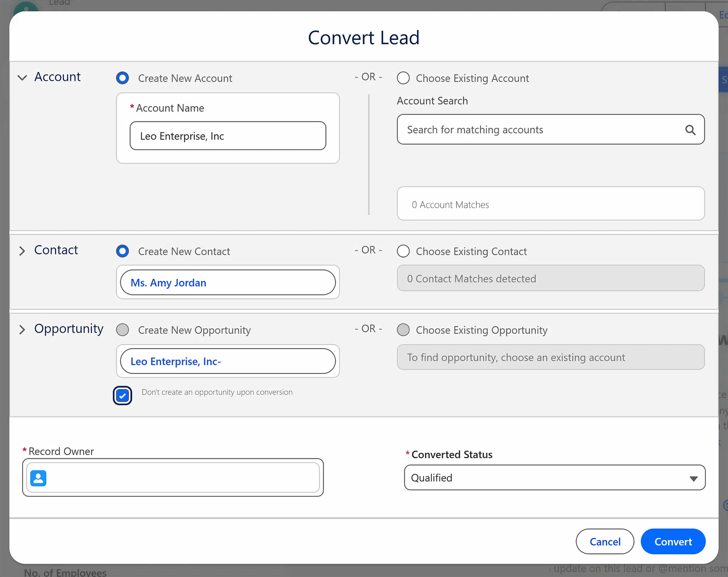Screen dimensions: 728x577
Task: Uncheck Don't create an opportunity upon conversion
Action: point(122,396)
